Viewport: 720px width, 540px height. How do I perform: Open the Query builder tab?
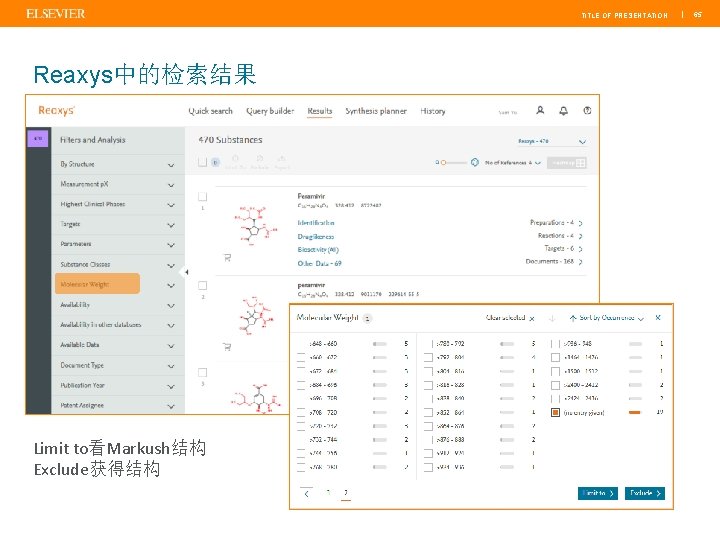tap(270, 111)
